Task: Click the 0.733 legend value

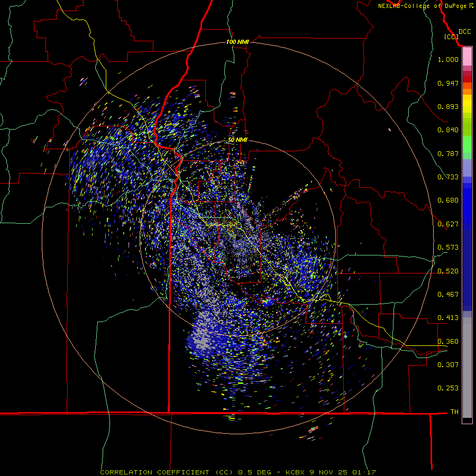Action: [448, 177]
